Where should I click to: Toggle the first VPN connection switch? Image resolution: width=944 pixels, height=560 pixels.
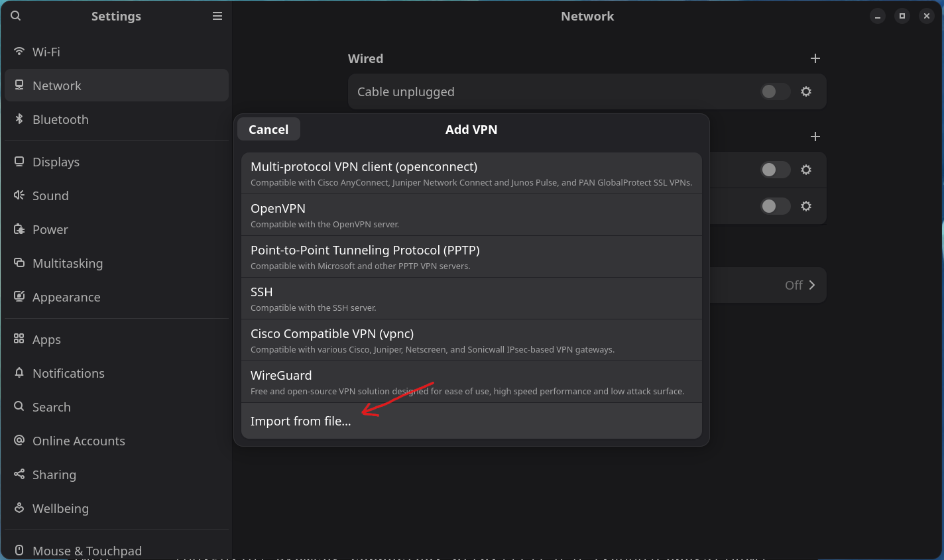(776, 170)
